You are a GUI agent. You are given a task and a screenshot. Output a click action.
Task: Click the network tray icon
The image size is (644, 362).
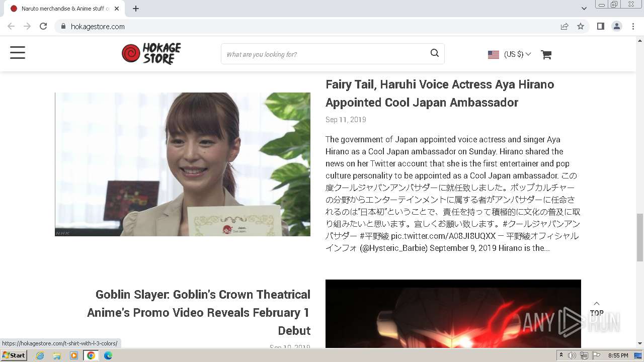click(584, 355)
